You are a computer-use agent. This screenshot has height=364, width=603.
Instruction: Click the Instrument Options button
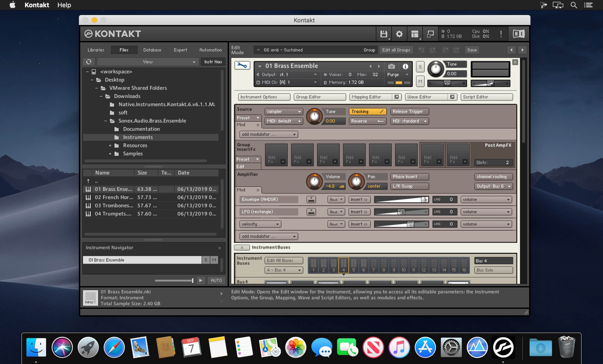(264, 97)
